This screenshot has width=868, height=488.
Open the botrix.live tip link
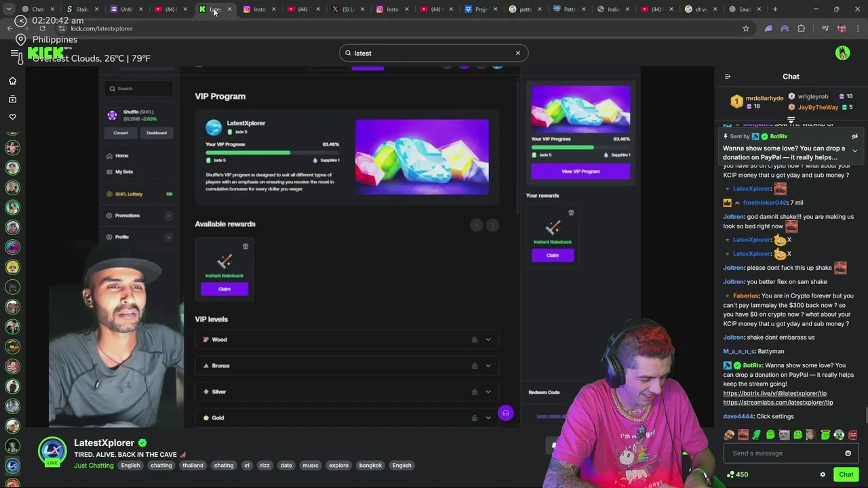click(774, 393)
